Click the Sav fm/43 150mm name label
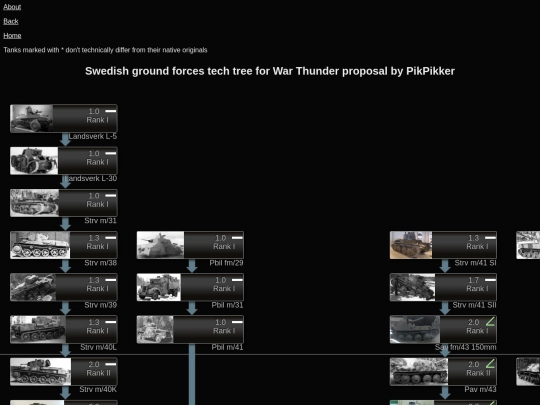The width and height of the screenshot is (540, 405). pos(466,347)
